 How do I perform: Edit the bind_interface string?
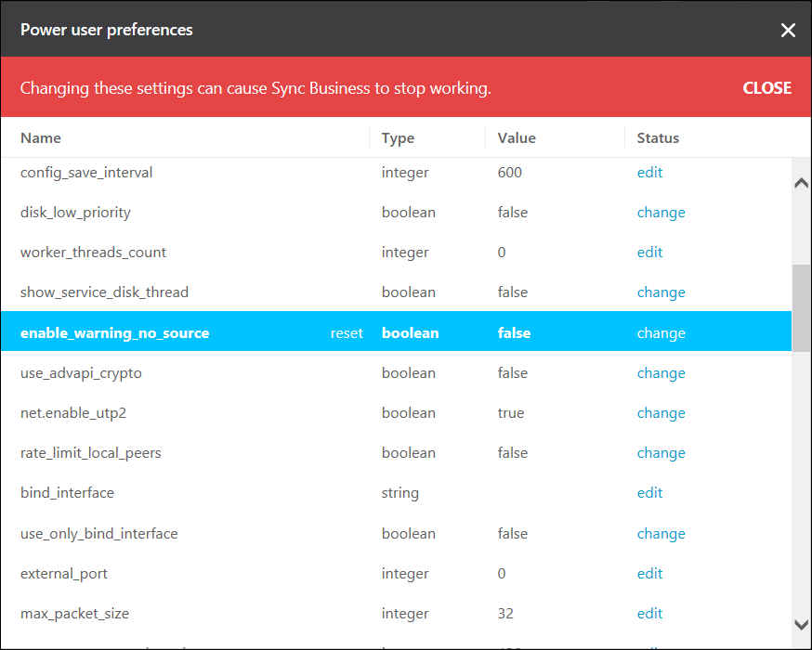(x=649, y=493)
